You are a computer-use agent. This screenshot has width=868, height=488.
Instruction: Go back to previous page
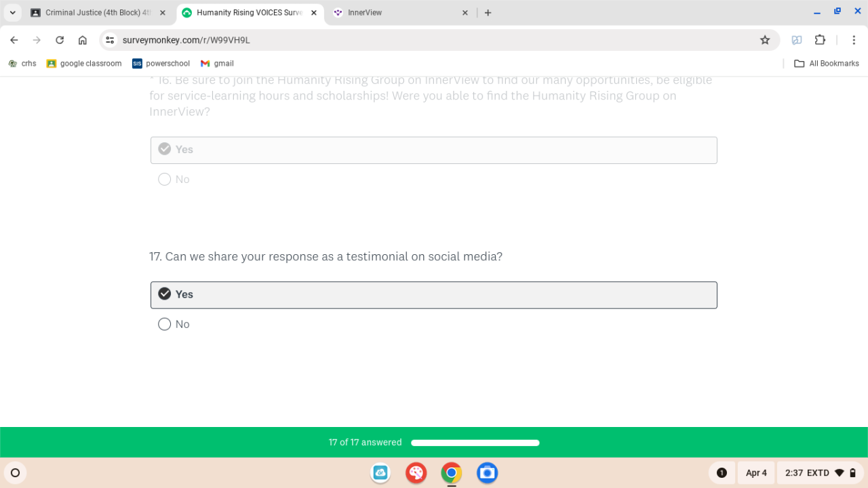(x=14, y=40)
